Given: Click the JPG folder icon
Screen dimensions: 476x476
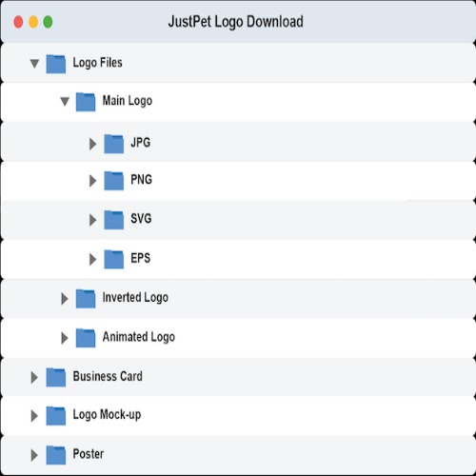Looking at the screenshot, I should click(x=114, y=144).
